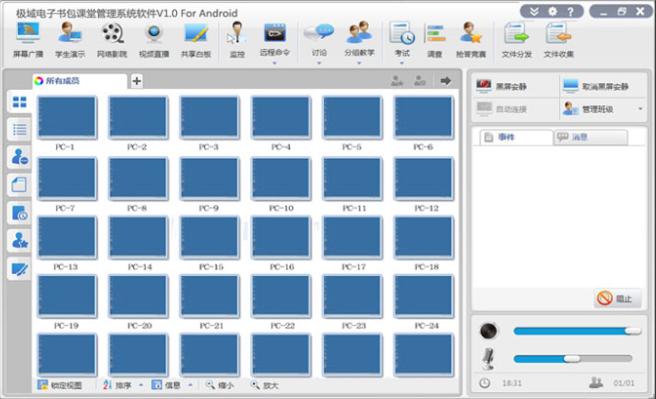656x399 pixels.
Task: Click the 监控 monitoring icon
Action: pyautogui.click(x=237, y=40)
